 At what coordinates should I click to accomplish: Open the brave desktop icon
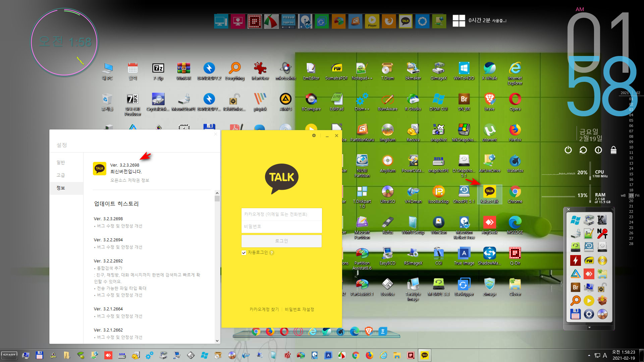click(489, 102)
